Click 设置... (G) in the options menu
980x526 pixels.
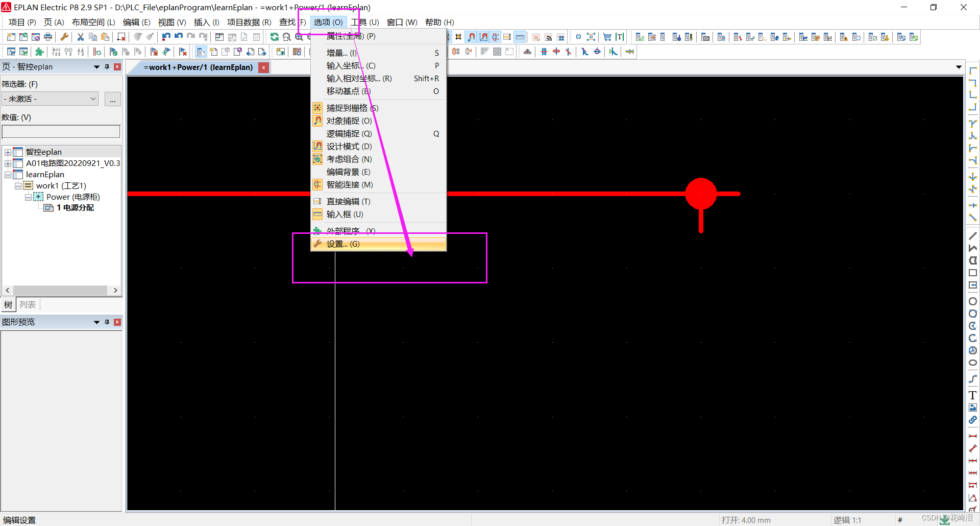click(x=378, y=244)
